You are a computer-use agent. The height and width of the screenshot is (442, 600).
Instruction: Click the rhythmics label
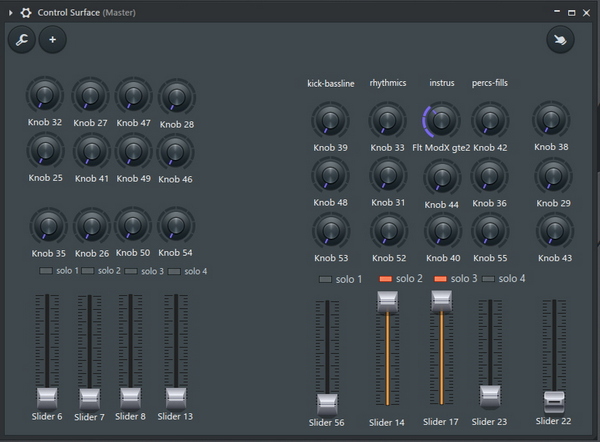coord(388,83)
